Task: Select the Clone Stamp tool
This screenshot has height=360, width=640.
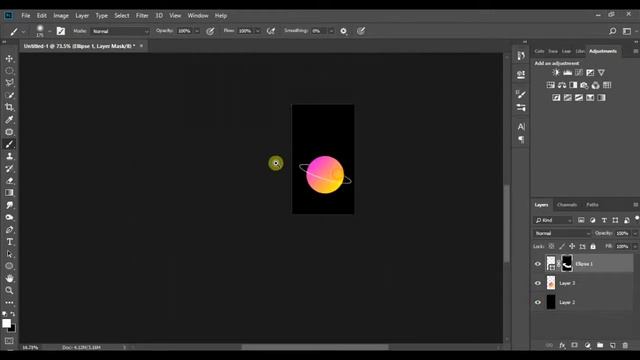Action: tap(9, 156)
